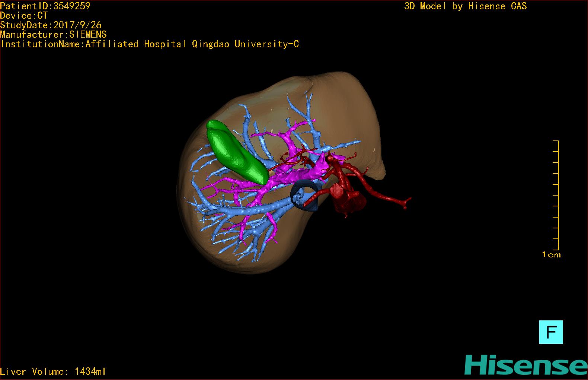The height and width of the screenshot is (380, 588).
Task: Click the Liver Volume: 1434ml readout
Action: click(53, 371)
